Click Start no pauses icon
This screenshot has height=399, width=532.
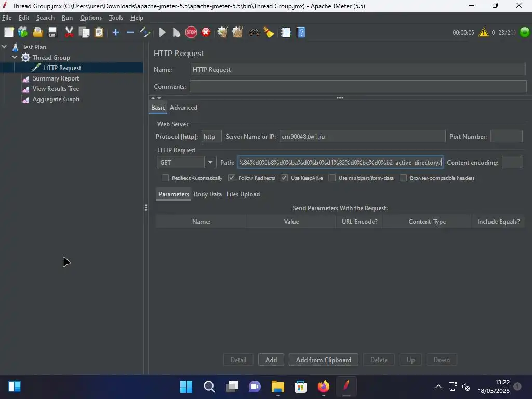click(x=177, y=33)
